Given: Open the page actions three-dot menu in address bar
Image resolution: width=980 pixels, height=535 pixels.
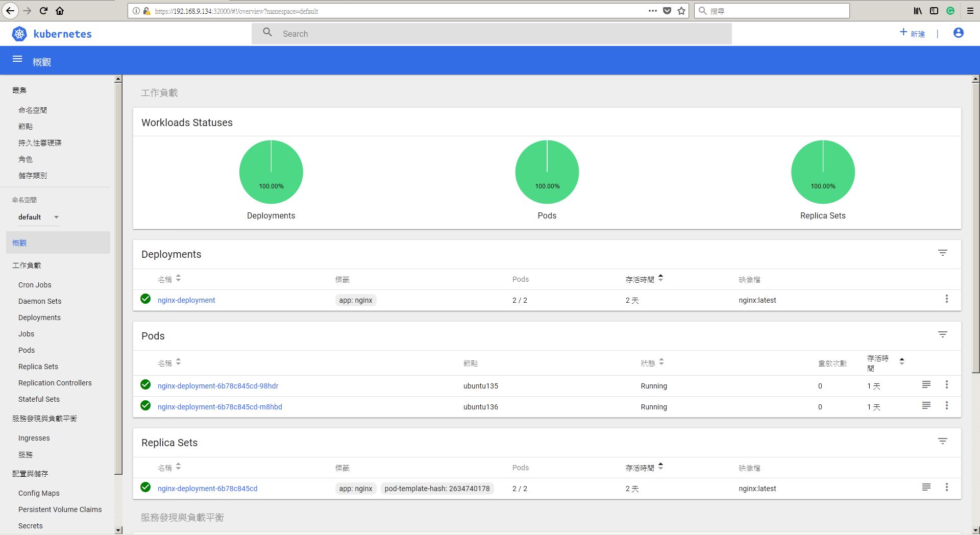Looking at the screenshot, I should point(653,11).
